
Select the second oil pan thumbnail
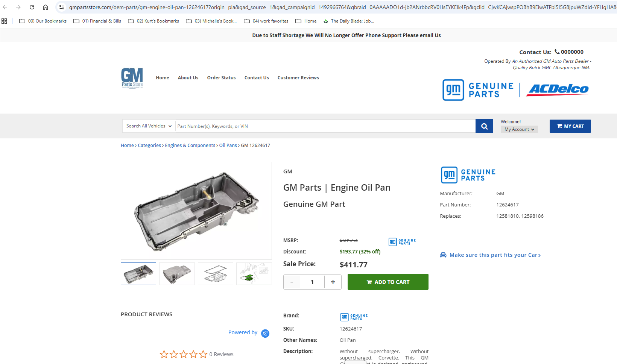point(177,274)
